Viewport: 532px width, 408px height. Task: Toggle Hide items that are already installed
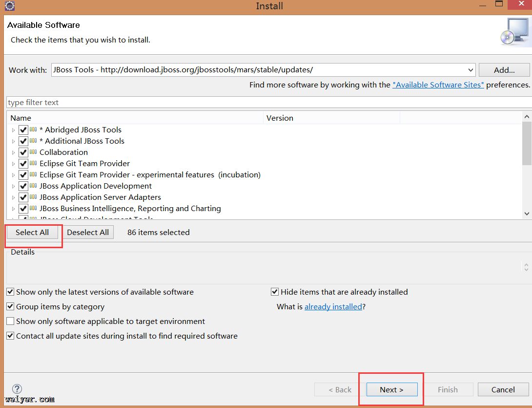275,292
